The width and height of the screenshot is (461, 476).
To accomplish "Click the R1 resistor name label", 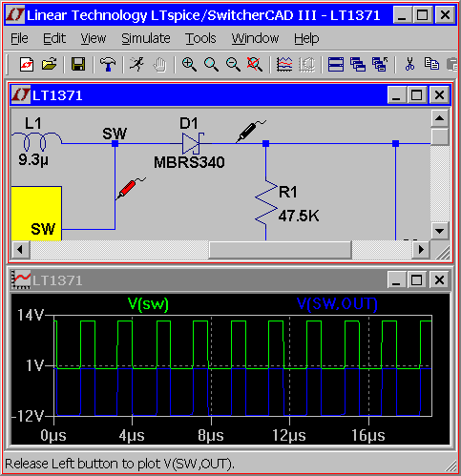I will [288, 192].
